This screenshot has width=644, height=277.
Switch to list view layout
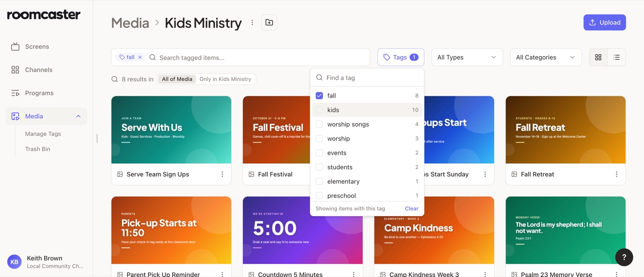point(617,57)
